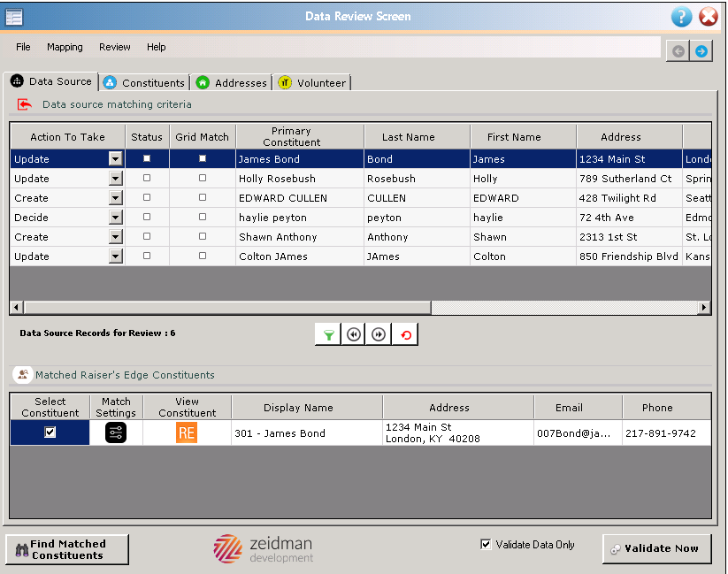Screen dimensions: 728x574
Task: Open the Review menu
Action: pyautogui.click(x=115, y=47)
